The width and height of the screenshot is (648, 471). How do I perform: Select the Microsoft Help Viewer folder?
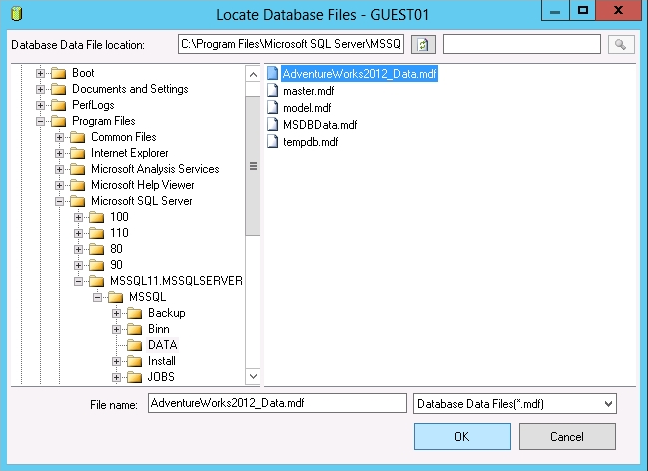coord(143,185)
